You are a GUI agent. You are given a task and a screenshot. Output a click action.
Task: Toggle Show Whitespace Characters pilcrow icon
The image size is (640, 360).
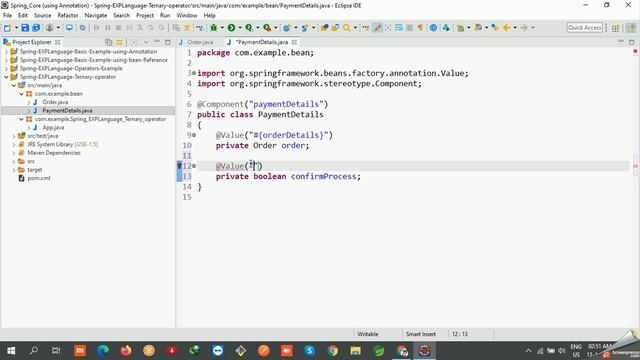point(420,28)
